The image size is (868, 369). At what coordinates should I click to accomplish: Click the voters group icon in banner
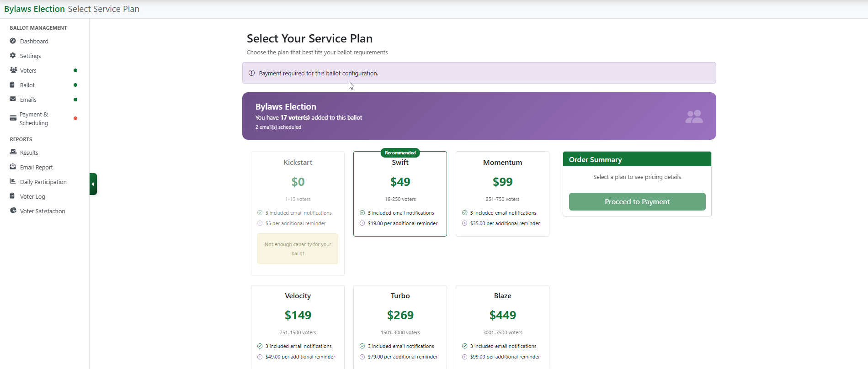point(694,116)
